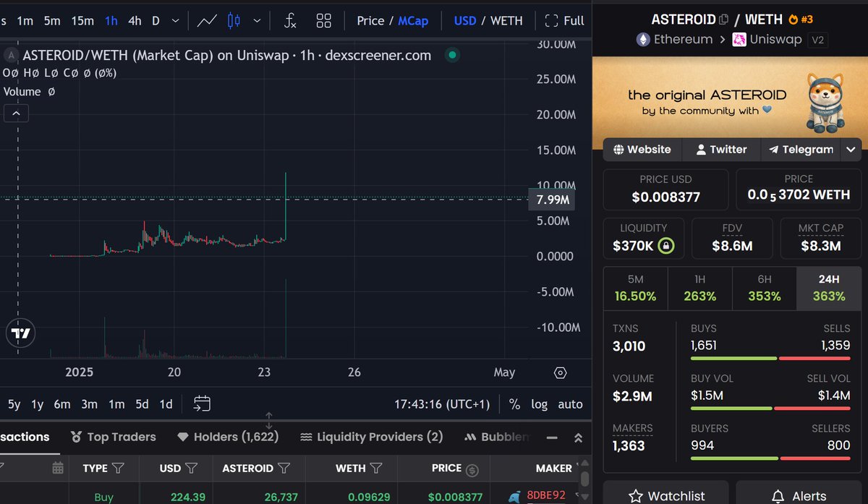Select the D daily chart interval
Image resolution: width=868 pixels, height=504 pixels.
click(156, 20)
